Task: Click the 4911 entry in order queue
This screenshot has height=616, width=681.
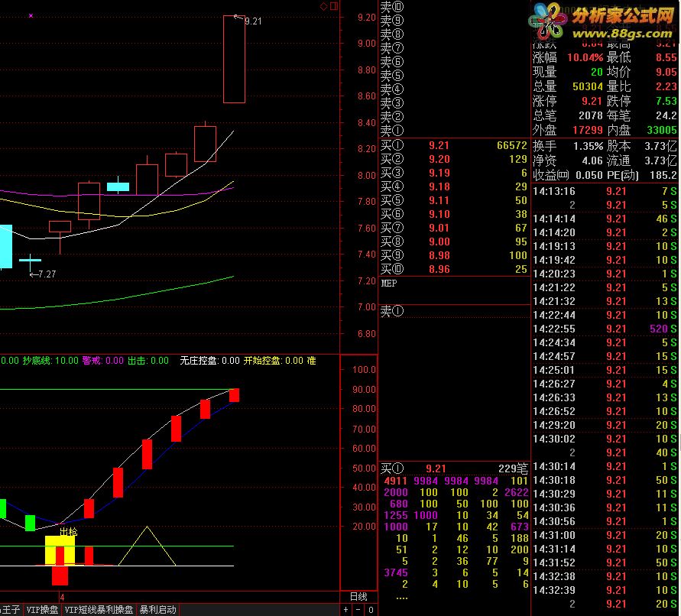Action: click(395, 481)
